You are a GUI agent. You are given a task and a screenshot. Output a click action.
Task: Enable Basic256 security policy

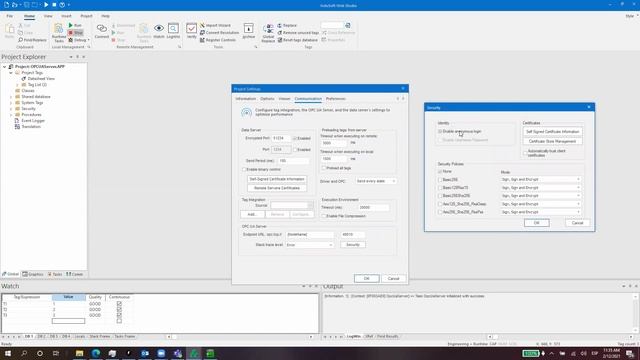coord(440,180)
